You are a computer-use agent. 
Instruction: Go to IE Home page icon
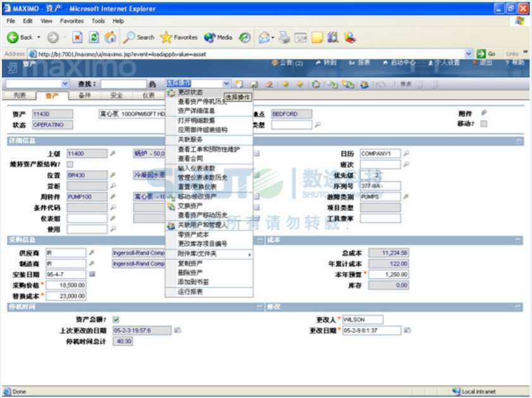click(110, 37)
